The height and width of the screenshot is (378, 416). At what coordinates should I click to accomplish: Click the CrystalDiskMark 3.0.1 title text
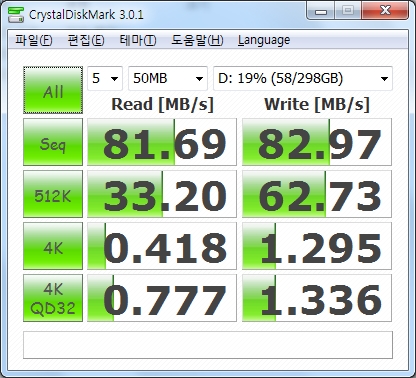pos(86,15)
